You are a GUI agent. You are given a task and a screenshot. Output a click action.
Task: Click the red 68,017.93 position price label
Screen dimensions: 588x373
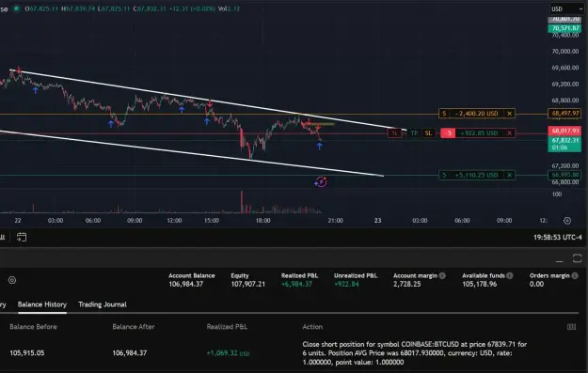pos(564,131)
